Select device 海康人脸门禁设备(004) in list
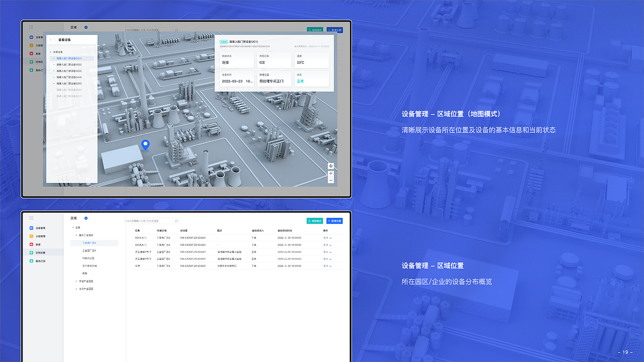 [69, 77]
